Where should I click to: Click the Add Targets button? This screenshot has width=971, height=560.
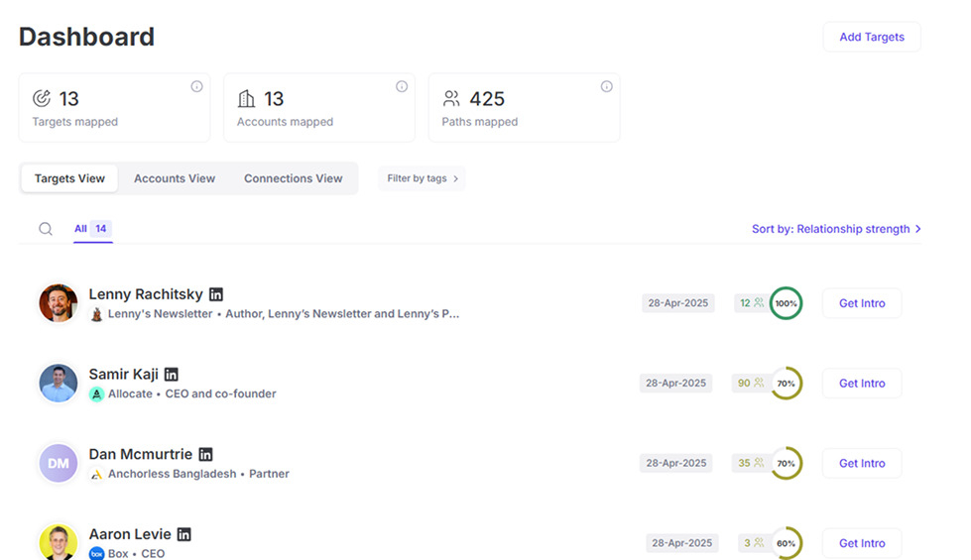(x=871, y=37)
